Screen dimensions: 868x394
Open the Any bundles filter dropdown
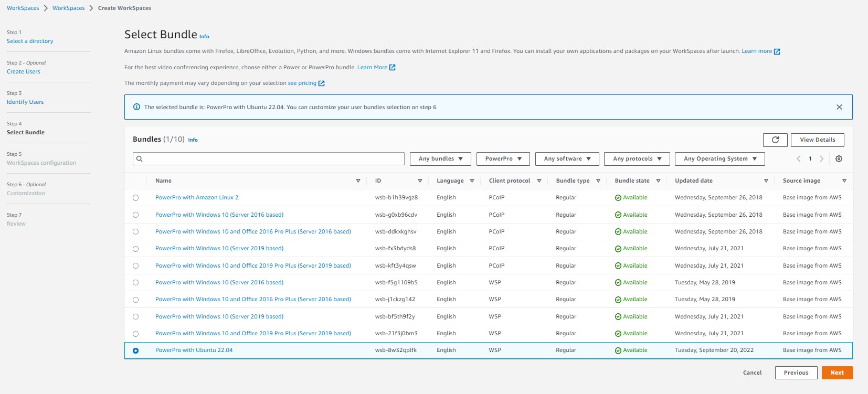tap(440, 158)
